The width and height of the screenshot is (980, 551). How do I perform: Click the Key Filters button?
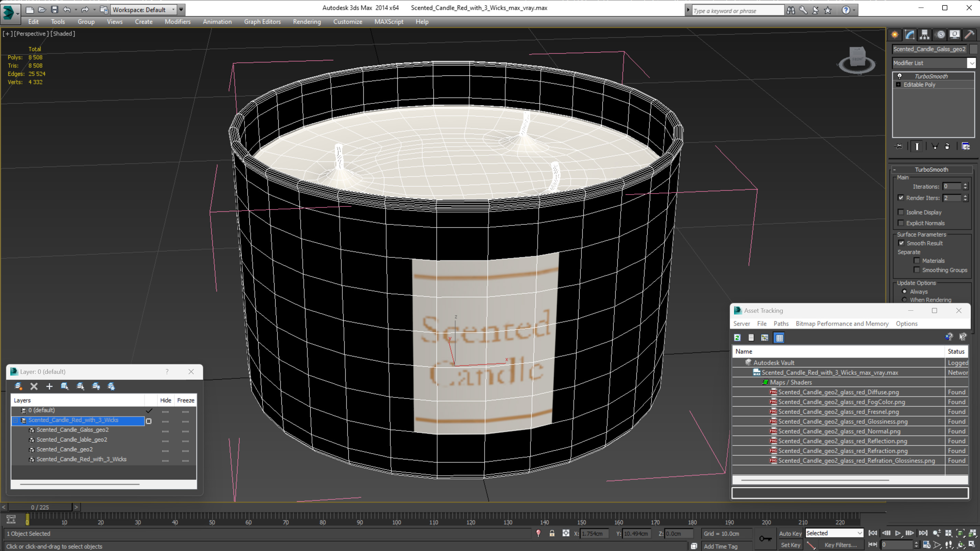pyautogui.click(x=841, y=545)
